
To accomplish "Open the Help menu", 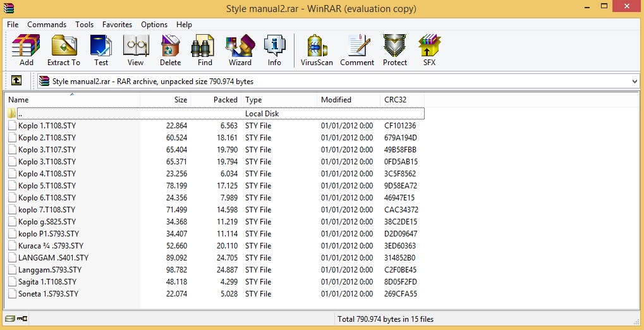I will (184, 25).
